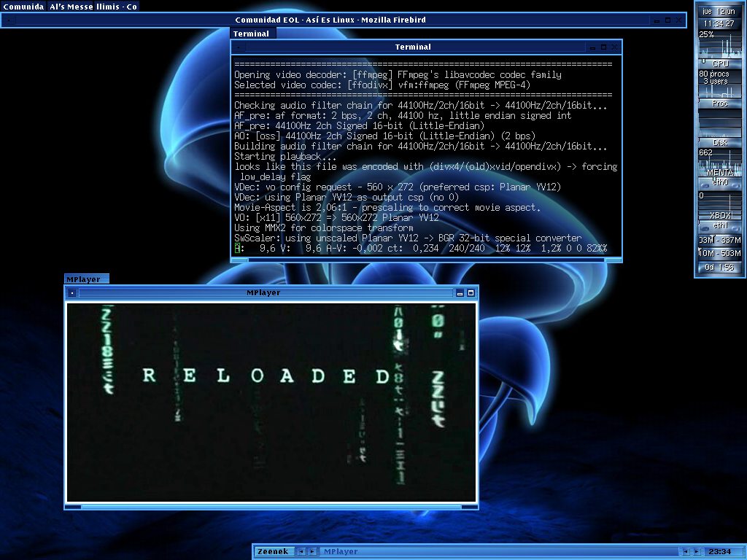Open Terminal window menu button at titlebar left
Screen dimensions: 747x560
click(x=239, y=47)
